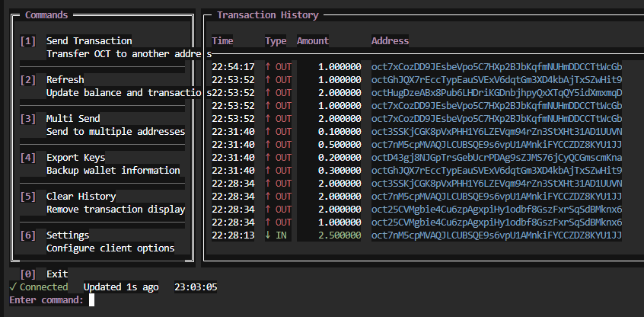Click the Commands panel title

click(46, 14)
